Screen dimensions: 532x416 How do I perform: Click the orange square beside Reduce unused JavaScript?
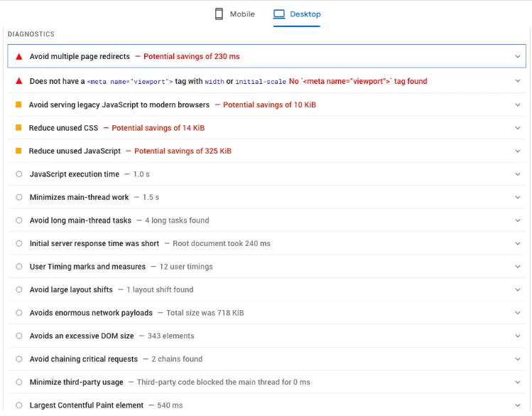coord(19,151)
